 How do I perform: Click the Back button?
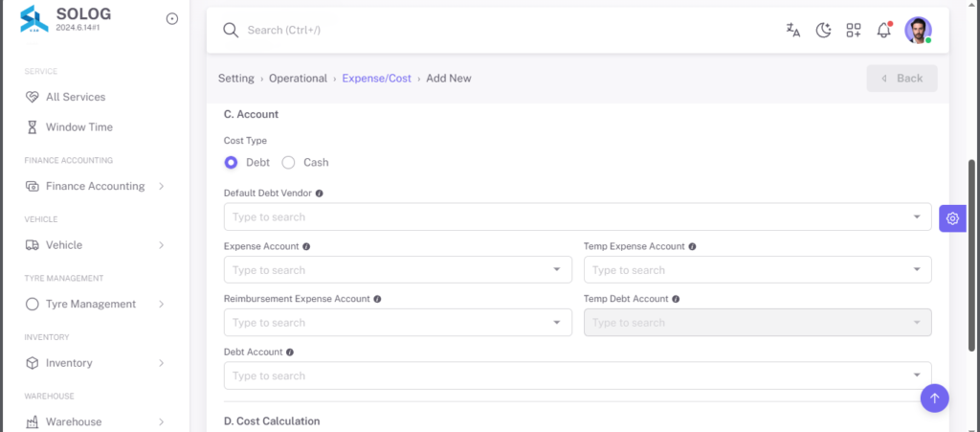902,79
